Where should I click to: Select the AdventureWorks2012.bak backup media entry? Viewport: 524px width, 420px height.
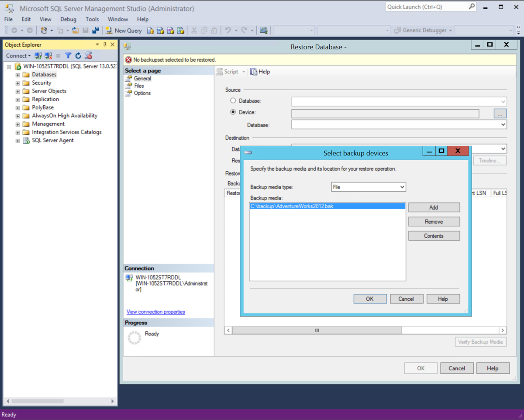coord(327,206)
